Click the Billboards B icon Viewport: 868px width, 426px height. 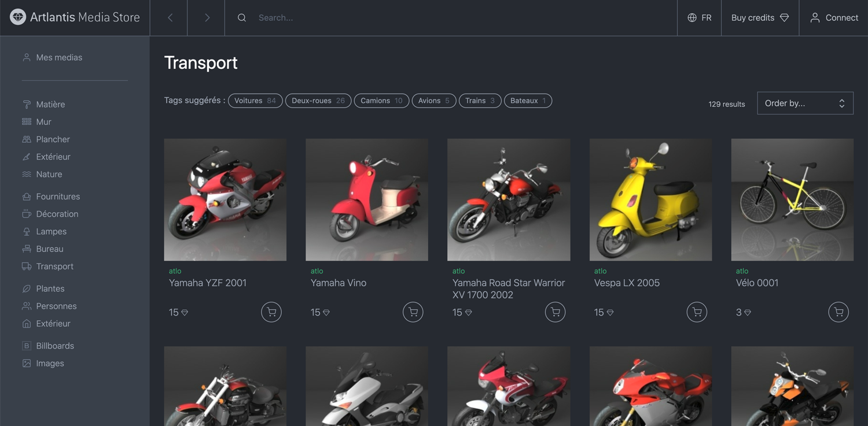click(x=27, y=346)
